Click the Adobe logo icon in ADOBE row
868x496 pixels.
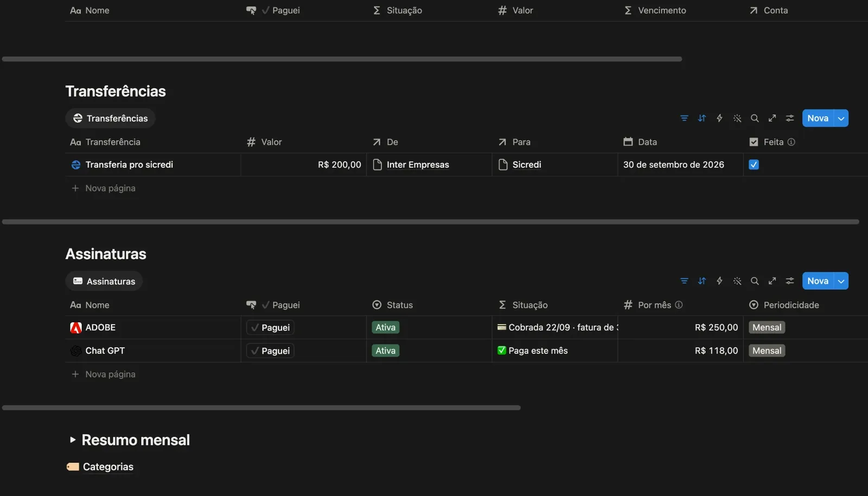click(x=76, y=328)
